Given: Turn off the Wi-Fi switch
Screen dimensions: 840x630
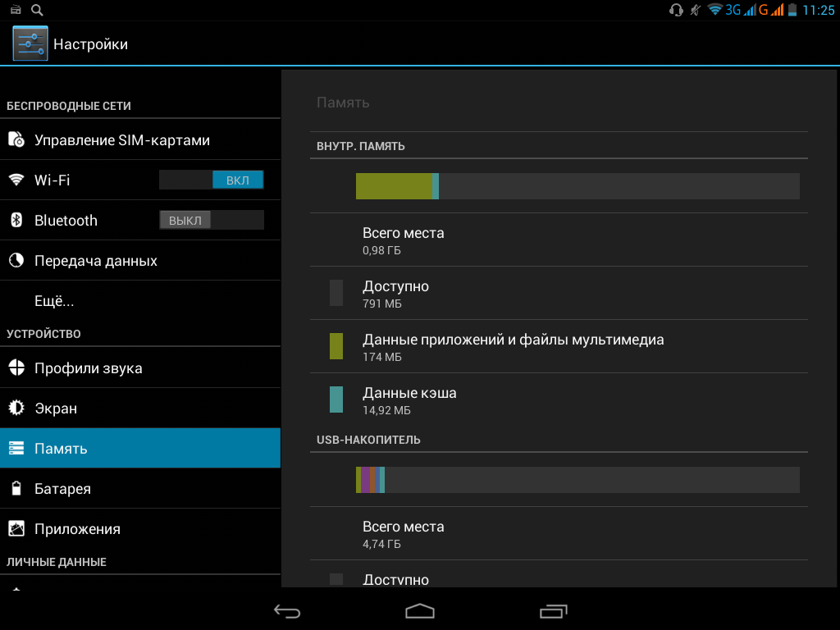Looking at the screenshot, I should click(x=211, y=180).
